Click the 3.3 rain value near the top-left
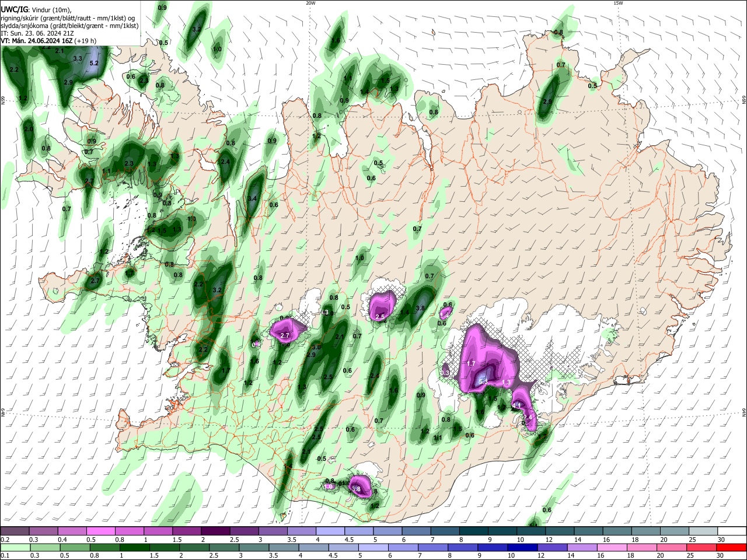The width and height of the screenshot is (747, 560). [78, 58]
